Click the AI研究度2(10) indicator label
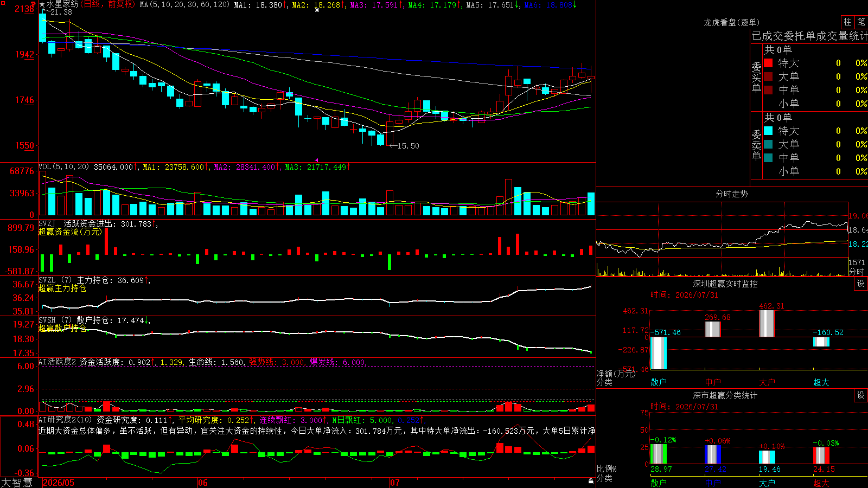The image size is (868, 488). pos(65,420)
